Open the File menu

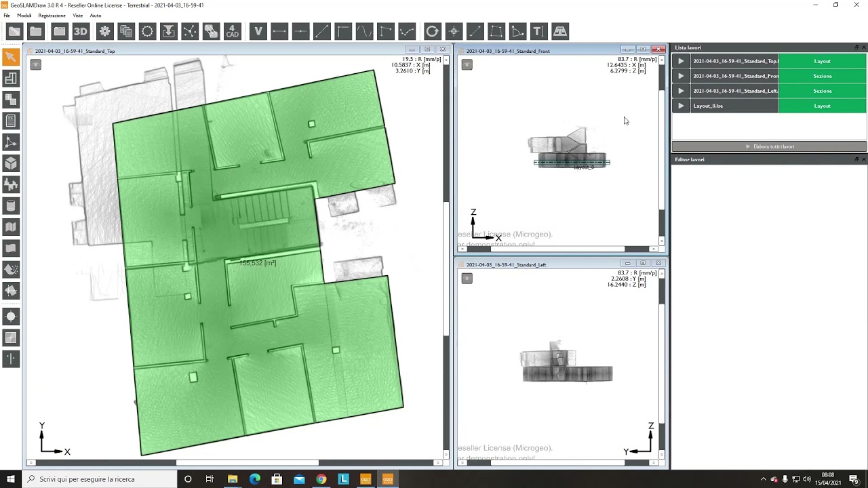[x=7, y=15]
